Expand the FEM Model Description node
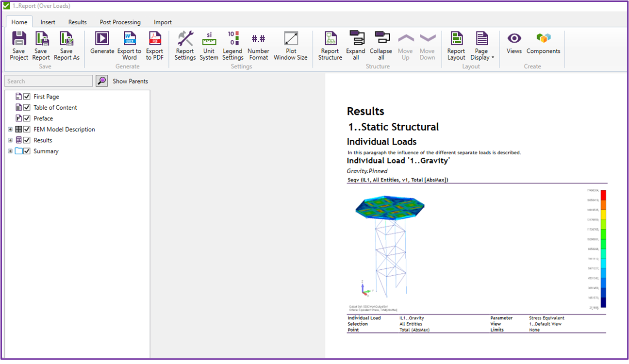The width and height of the screenshot is (629, 364). (x=10, y=130)
